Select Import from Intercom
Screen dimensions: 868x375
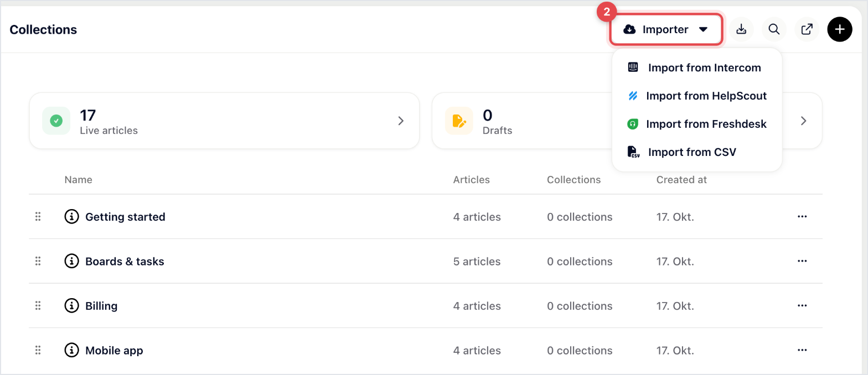(697, 67)
